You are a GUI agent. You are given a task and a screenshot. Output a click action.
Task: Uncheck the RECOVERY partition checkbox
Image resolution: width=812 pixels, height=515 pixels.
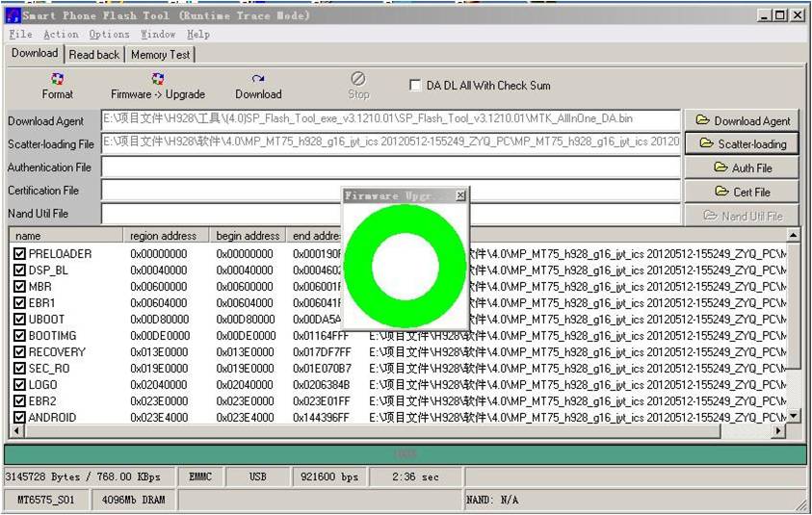point(19,352)
